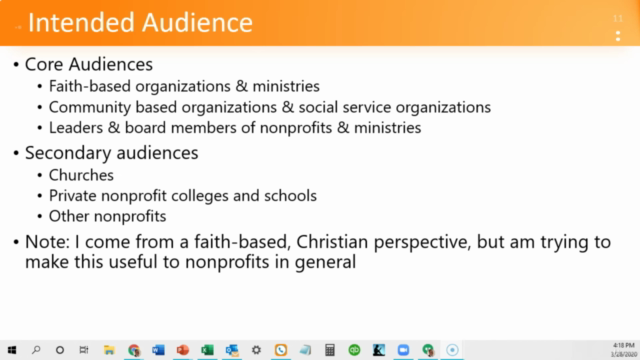640x360 pixels.
Task: Click the 'Intended Audience' slide title
Action: (140, 22)
